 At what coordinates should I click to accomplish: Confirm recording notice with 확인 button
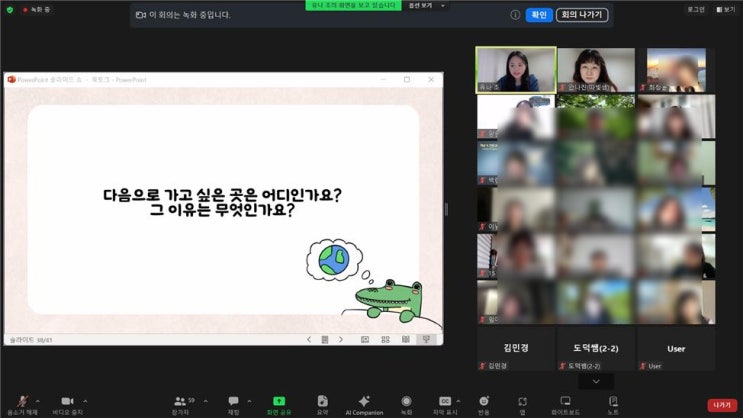[x=539, y=15]
